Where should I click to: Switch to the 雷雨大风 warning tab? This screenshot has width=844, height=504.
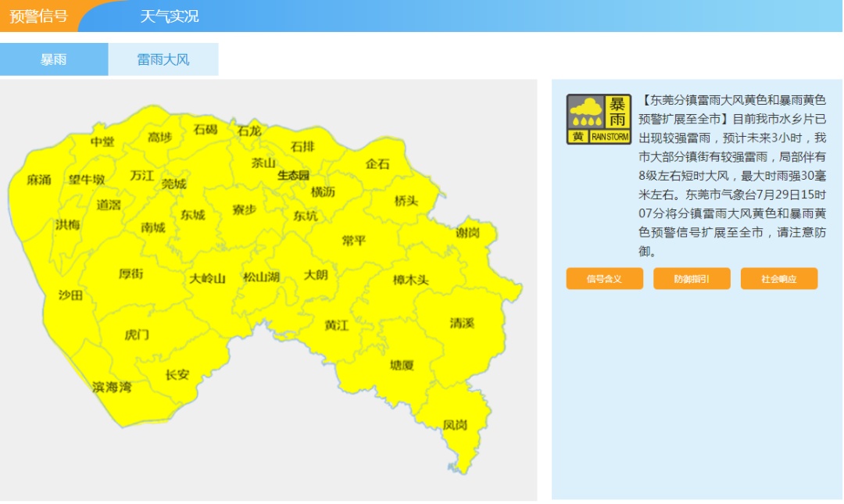coord(163,58)
